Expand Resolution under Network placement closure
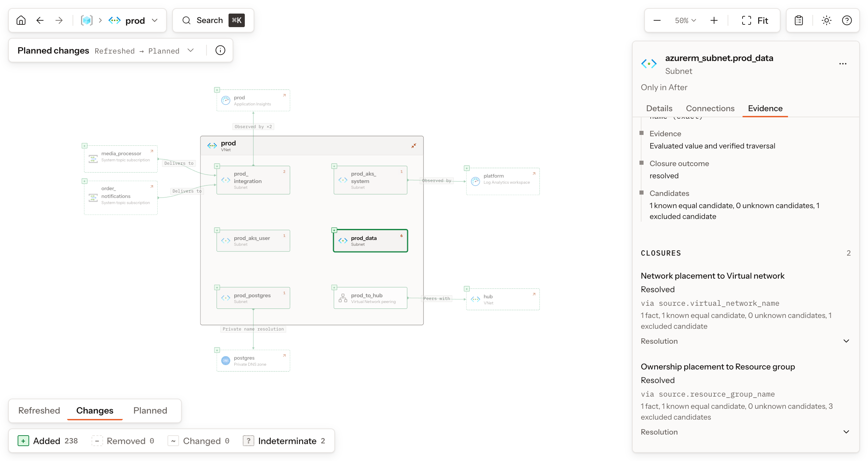Image resolution: width=868 pixels, height=461 pixels. pos(745,341)
